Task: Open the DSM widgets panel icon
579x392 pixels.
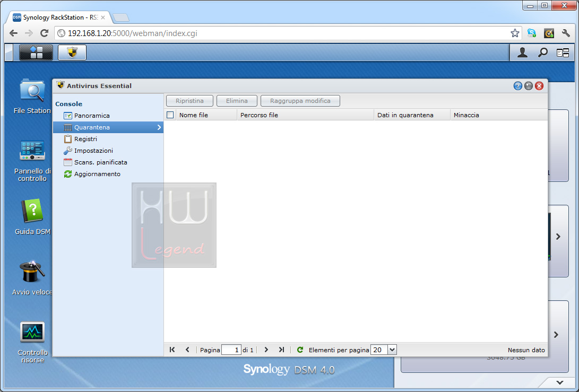Action: [x=563, y=53]
